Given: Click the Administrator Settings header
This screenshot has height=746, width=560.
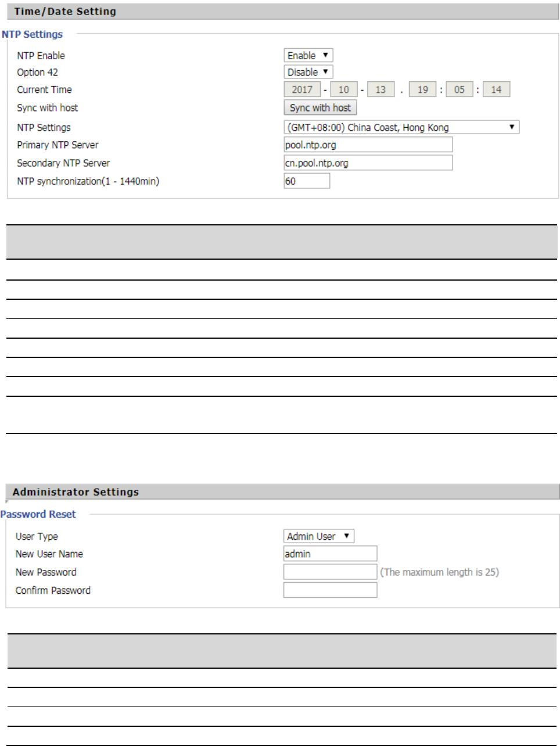Looking at the screenshot, I should click(76, 492).
